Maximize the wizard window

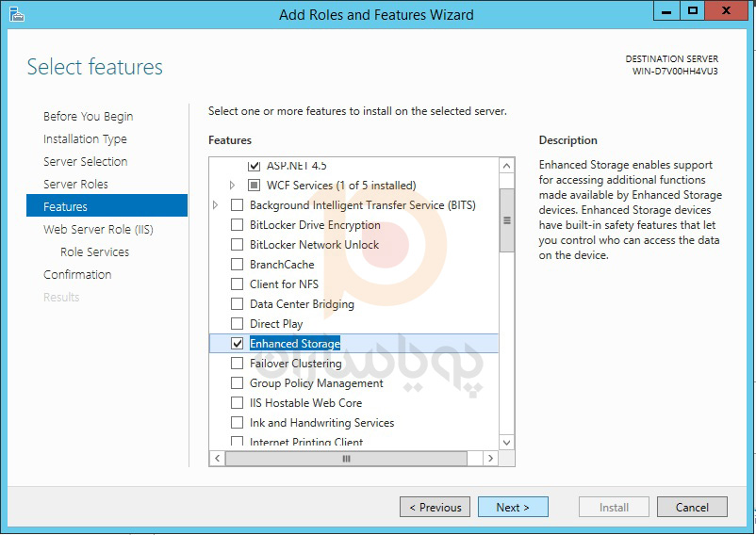692,10
